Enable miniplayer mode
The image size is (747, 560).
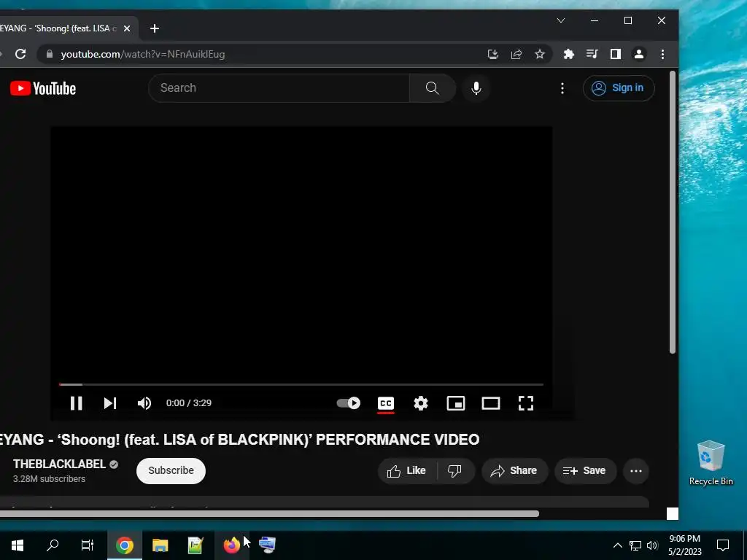point(456,403)
